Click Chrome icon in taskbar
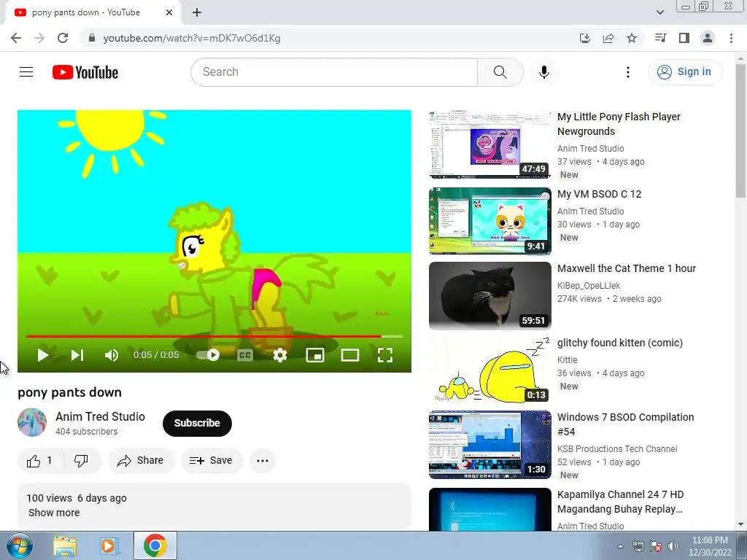The width and height of the screenshot is (747, 560). (155, 545)
